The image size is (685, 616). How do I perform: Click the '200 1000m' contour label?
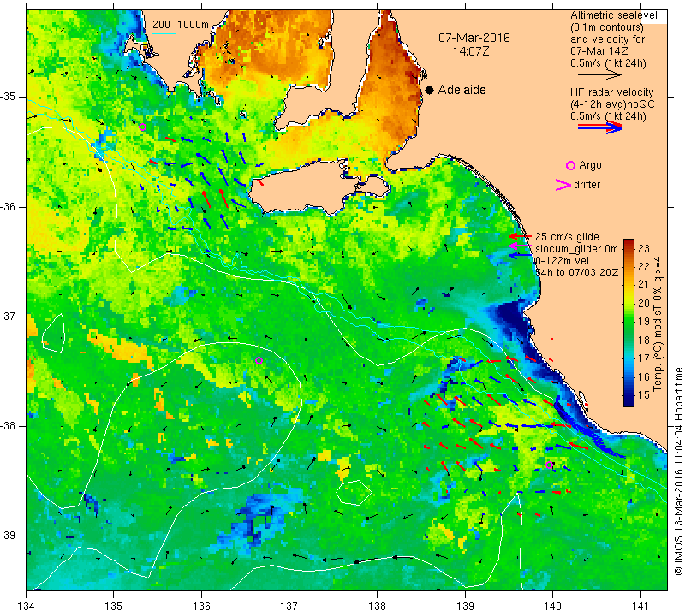point(181,25)
